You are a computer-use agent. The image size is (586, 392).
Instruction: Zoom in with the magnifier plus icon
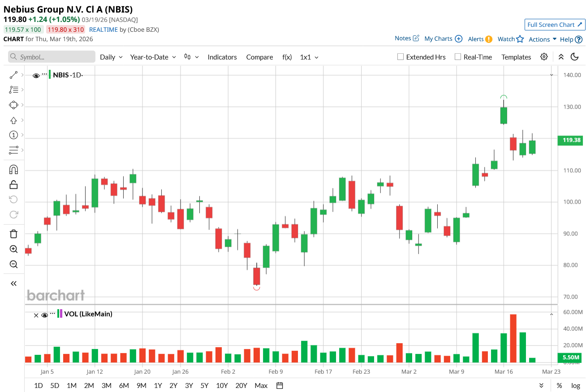pos(13,249)
